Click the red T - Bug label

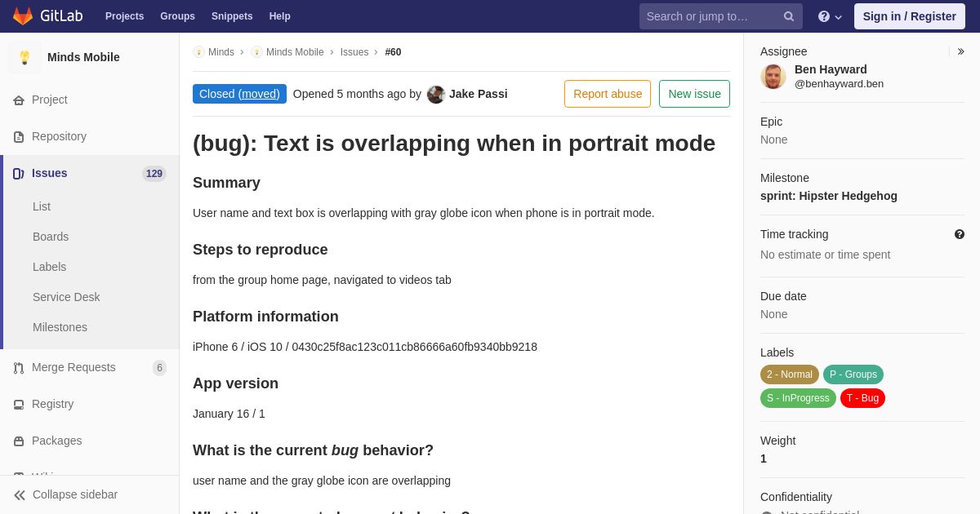pos(862,398)
